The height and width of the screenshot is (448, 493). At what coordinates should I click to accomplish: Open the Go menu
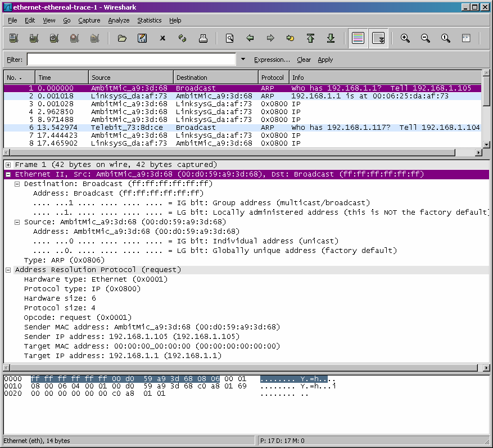click(67, 20)
